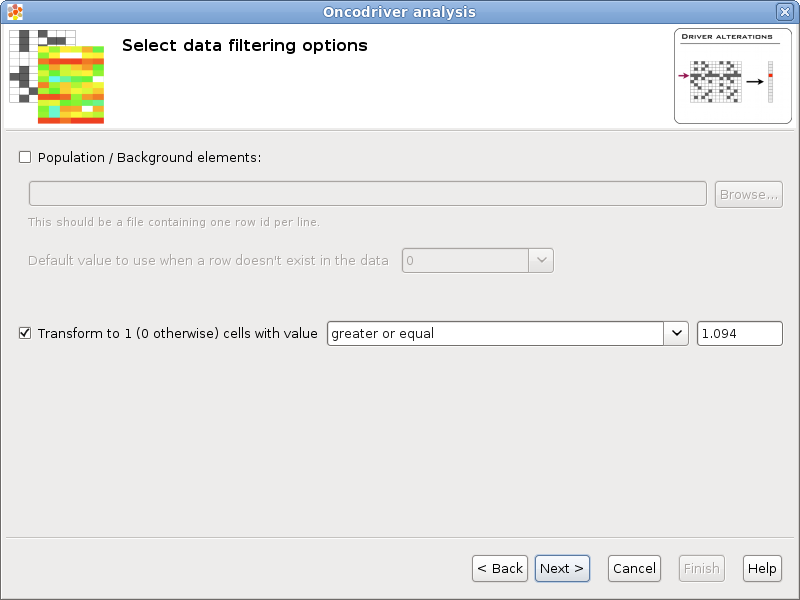Cancel the Oncodriver analysis wizard

tap(634, 568)
